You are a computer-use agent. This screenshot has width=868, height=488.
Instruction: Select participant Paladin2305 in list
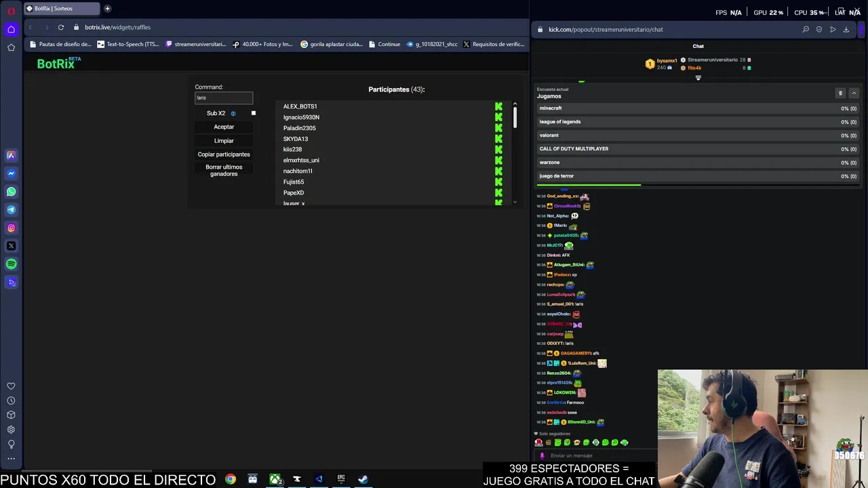pos(300,128)
